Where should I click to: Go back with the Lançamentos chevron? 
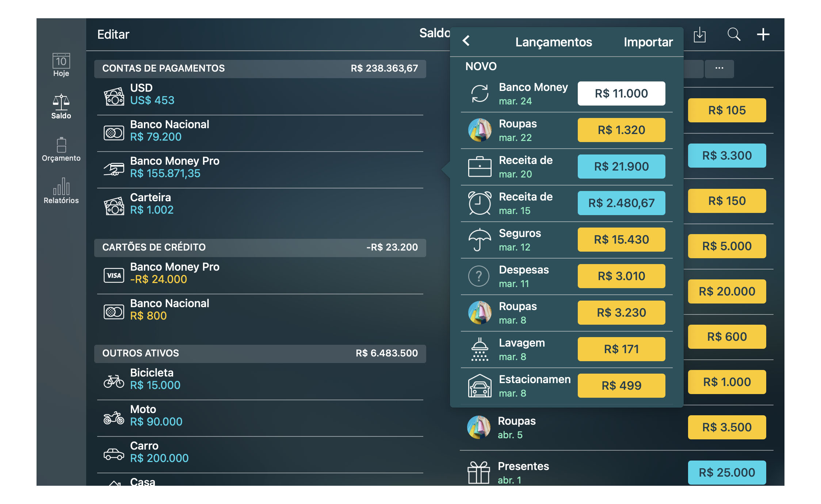coord(466,41)
